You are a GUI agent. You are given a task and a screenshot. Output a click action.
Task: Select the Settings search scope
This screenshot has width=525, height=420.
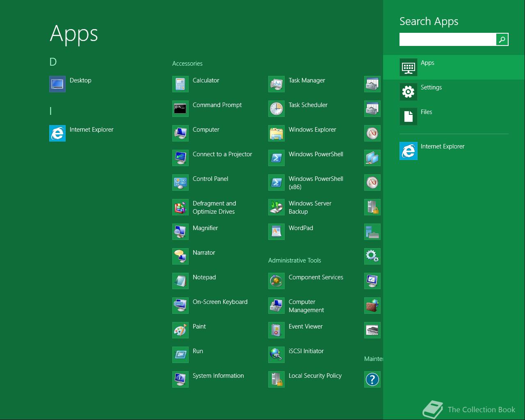(454, 91)
